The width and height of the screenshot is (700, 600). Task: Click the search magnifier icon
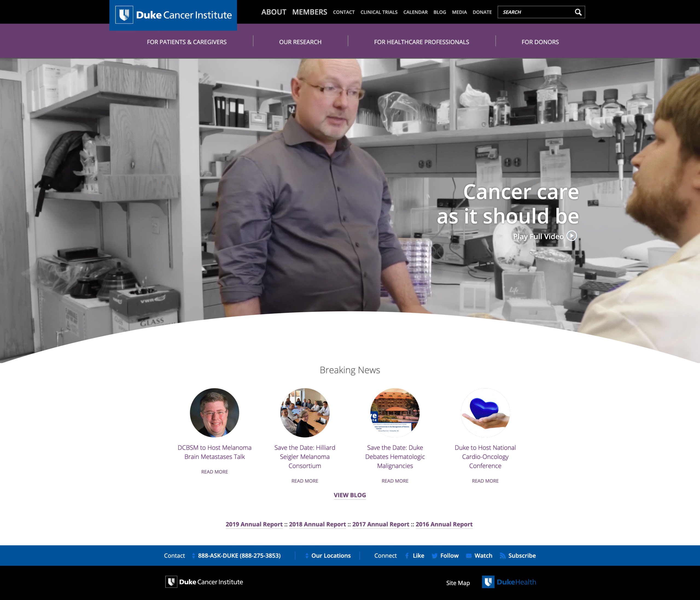click(x=578, y=12)
